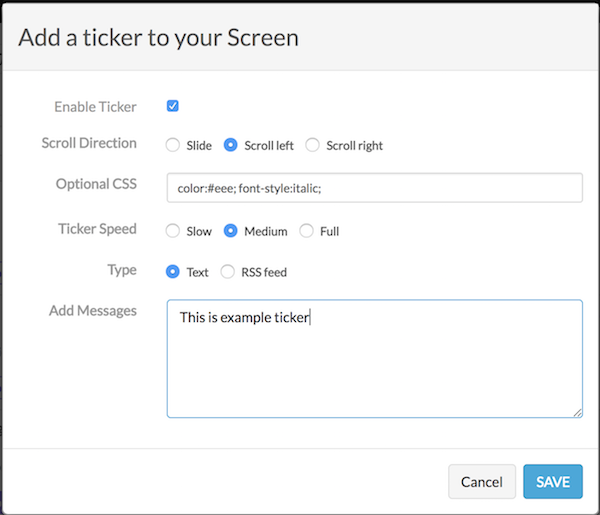Click the Enable Ticker label
Screen dimensions: 600x515
pos(95,107)
